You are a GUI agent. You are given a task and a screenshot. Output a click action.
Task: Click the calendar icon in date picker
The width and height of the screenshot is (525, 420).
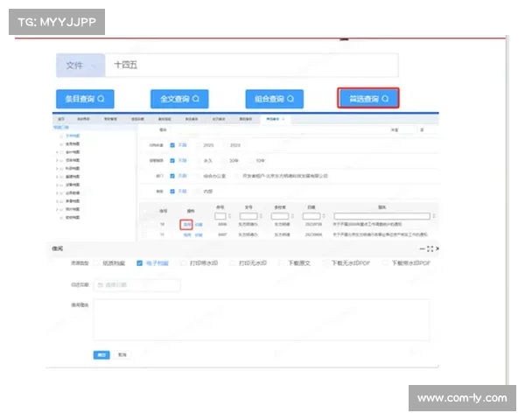[x=100, y=285]
